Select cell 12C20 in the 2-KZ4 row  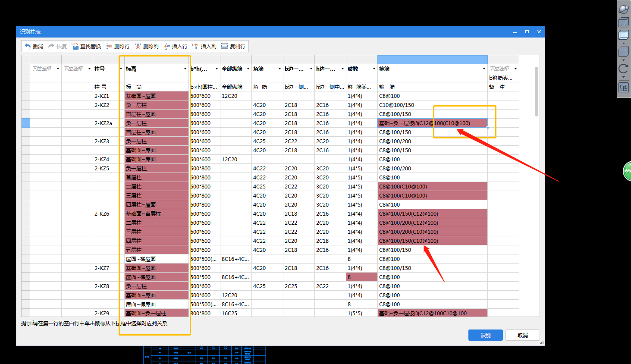click(x=236, y=159)
